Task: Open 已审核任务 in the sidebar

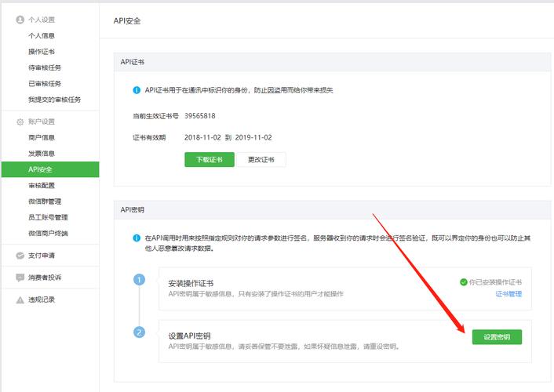Action: click(45, 83)
